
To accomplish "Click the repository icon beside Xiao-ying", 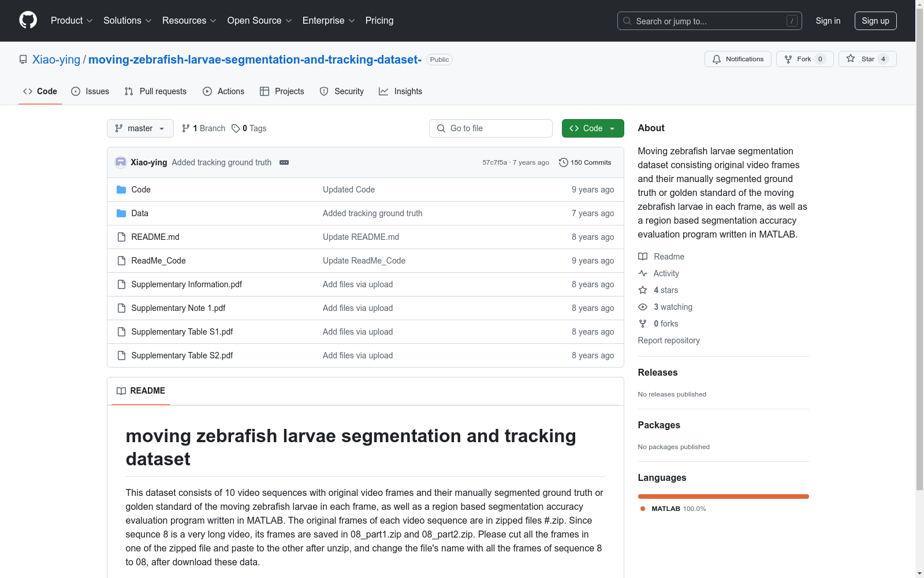I will point(23,60).
